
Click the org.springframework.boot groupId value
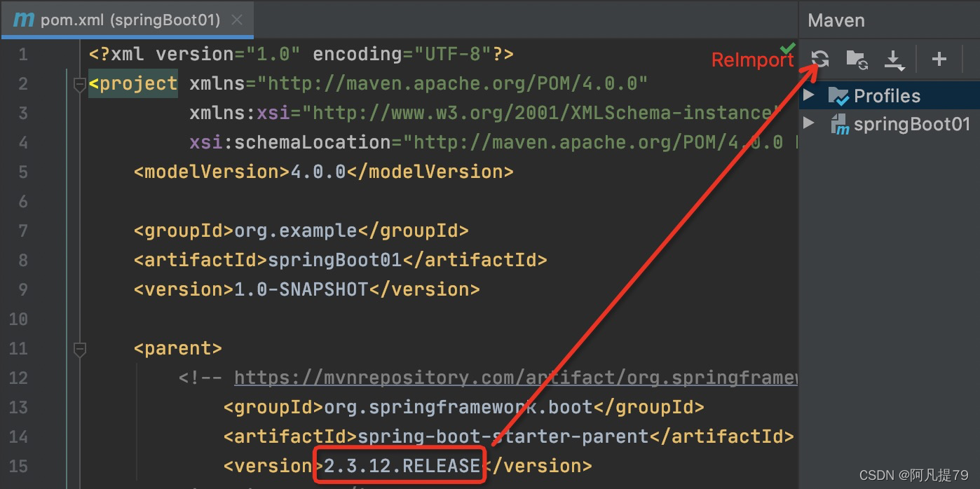tap(458, 407)
